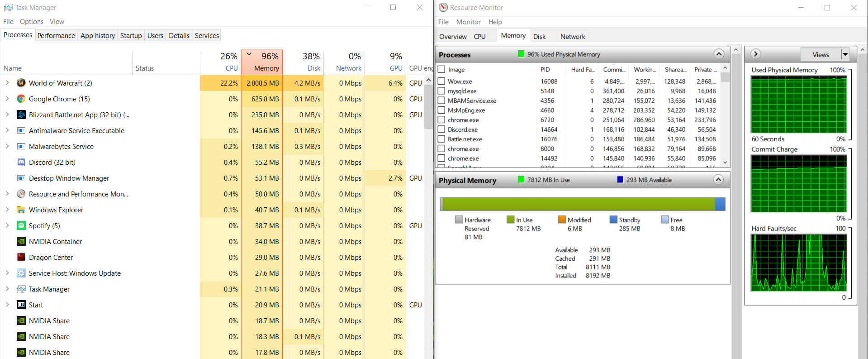Screen dimensions: 868x359
Task: Collapse the Physical Memory section
Action: coord(719,180)
